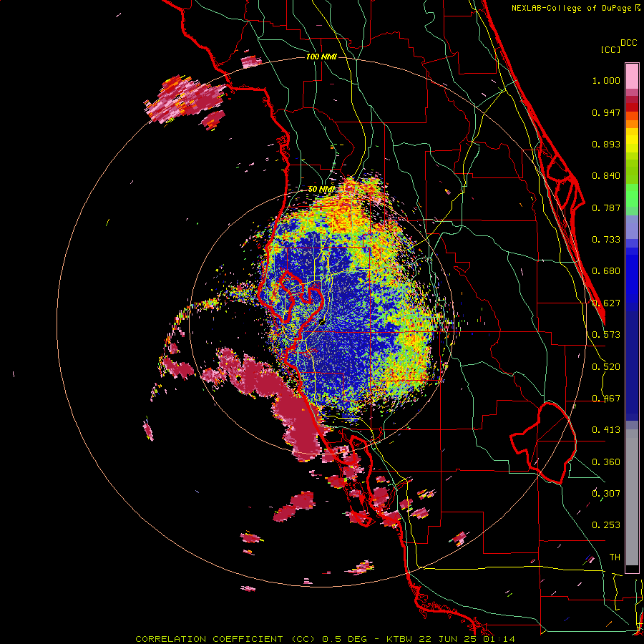
Task: Click the 0.360 scale value
Action: (606, 462)
